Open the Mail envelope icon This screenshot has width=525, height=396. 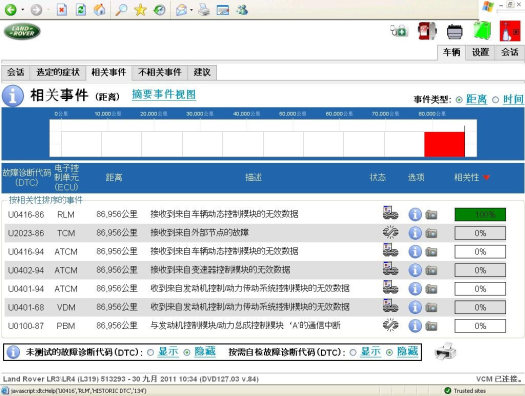(181, 10)
